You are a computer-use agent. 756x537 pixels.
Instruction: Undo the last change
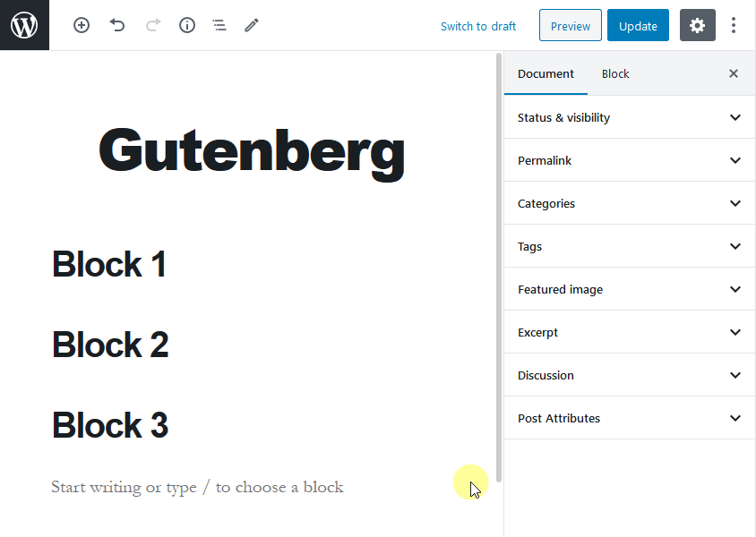tap(117, 26)
